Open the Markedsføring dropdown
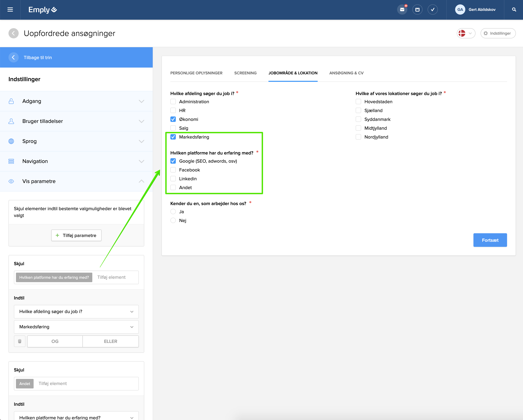 (76, 327)
